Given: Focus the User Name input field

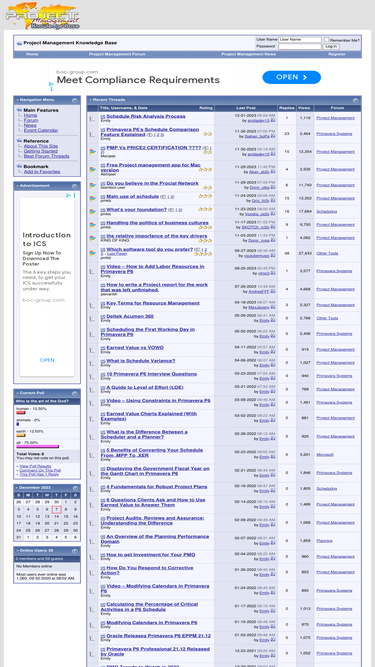Looking at the screenshot, I should click(x=300, y=40).
